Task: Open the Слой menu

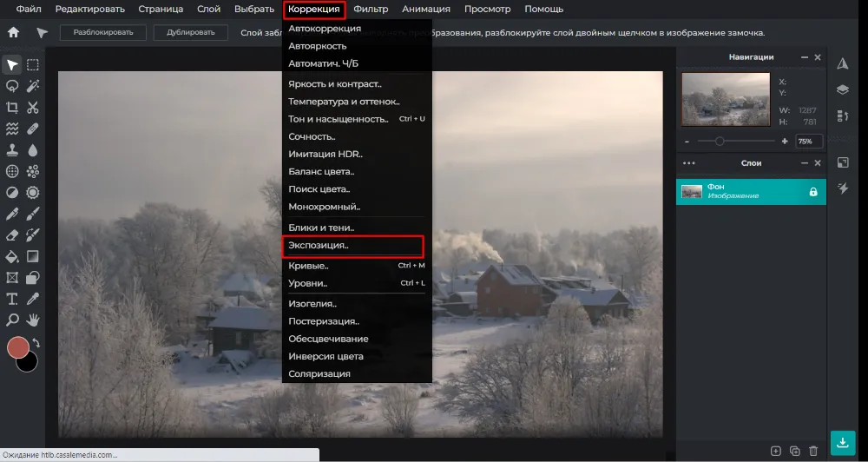Action: click(208, 9)
